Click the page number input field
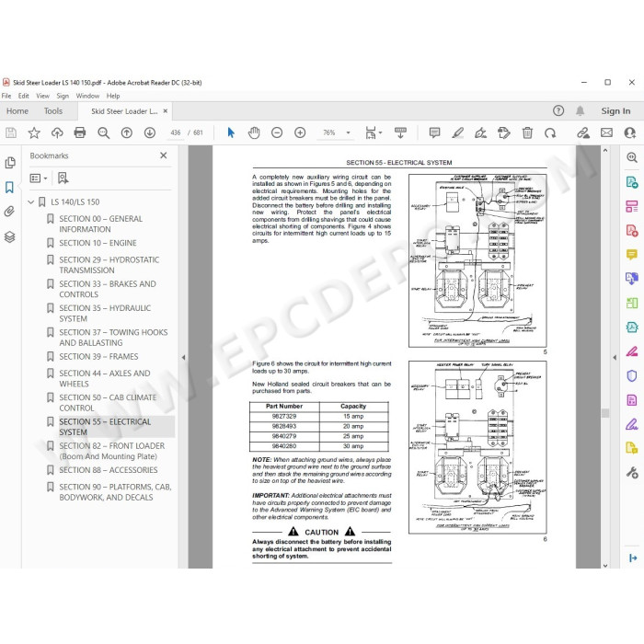 click(176, 132)
